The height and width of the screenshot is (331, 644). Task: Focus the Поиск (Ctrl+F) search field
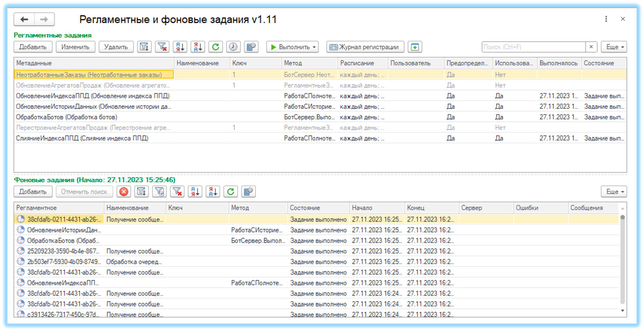coord(533,47)
